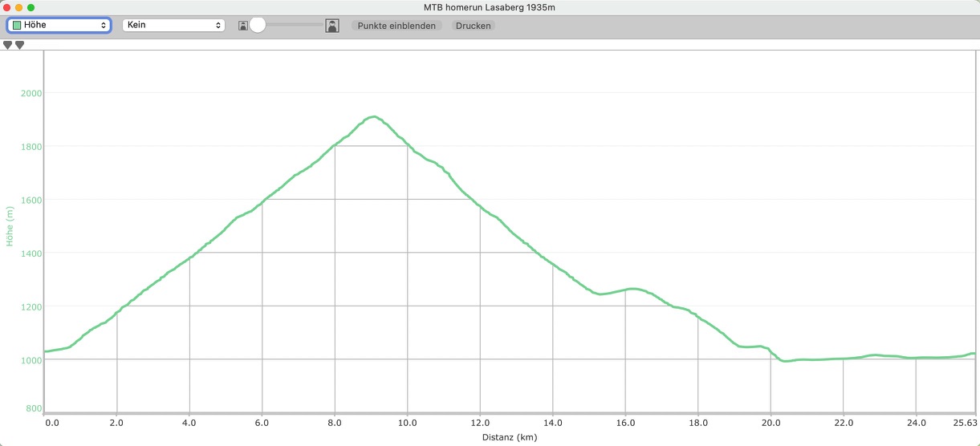The image size is (980, 446).
Task: Select the right range marker triangle
Action: point(19,45)
